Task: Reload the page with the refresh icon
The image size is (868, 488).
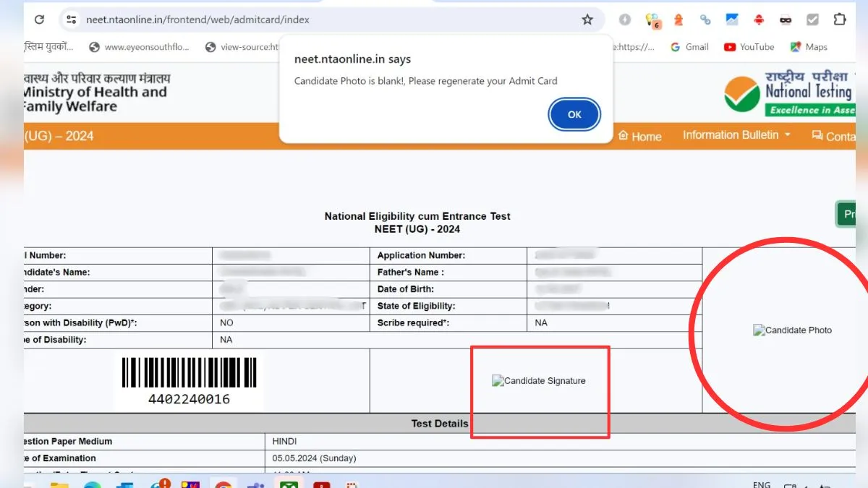Action: point(39,20)
